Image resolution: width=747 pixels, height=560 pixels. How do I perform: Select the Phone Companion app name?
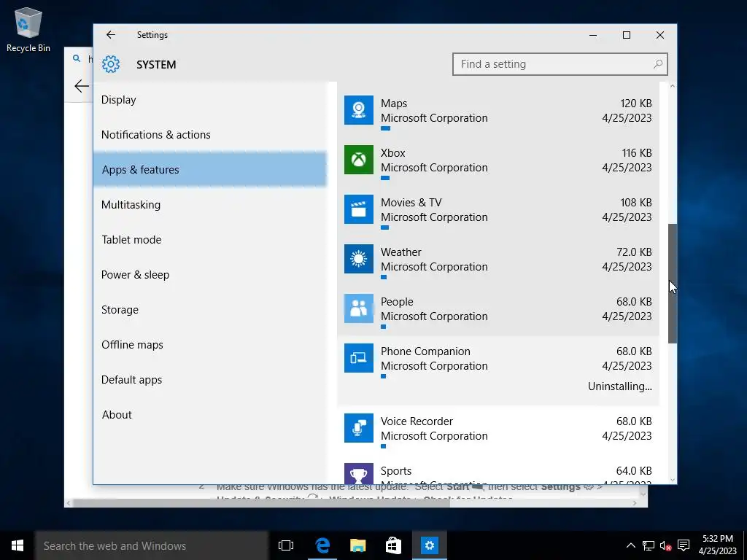425,351
